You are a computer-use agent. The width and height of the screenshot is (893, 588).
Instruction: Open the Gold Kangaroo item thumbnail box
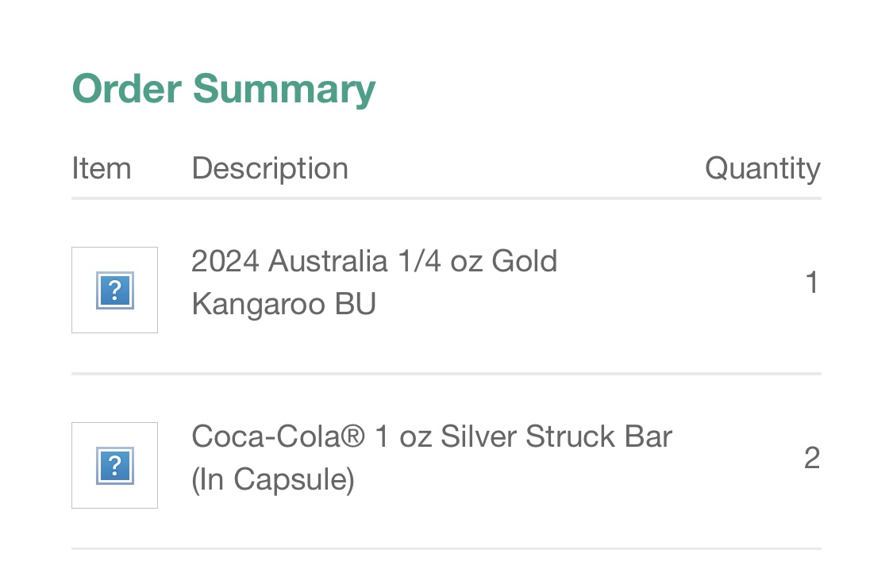click(114, 290)
